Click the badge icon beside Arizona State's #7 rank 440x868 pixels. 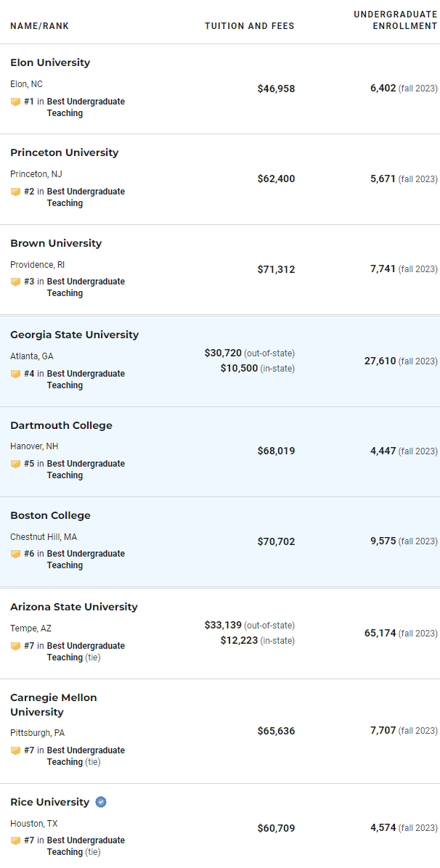click(15, 646)
